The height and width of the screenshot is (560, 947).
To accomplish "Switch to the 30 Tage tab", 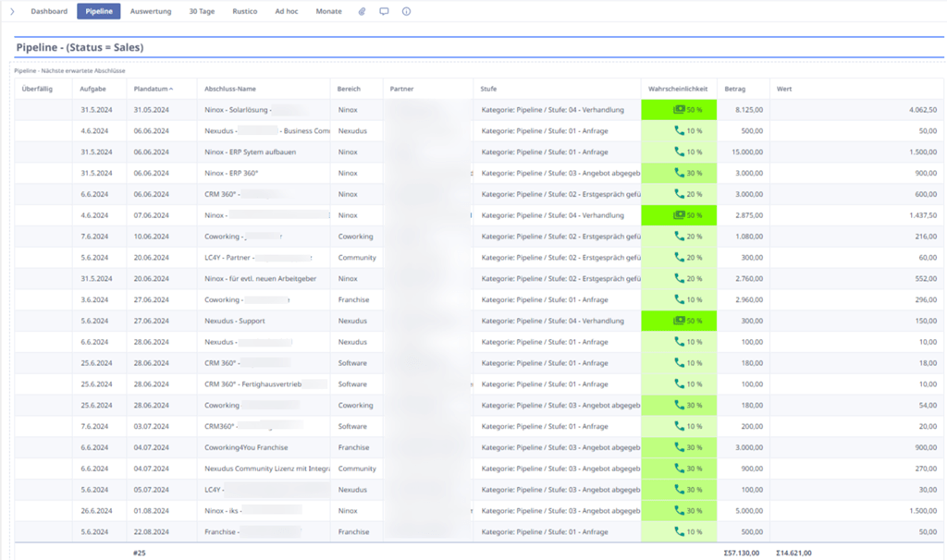I will 202,12.
